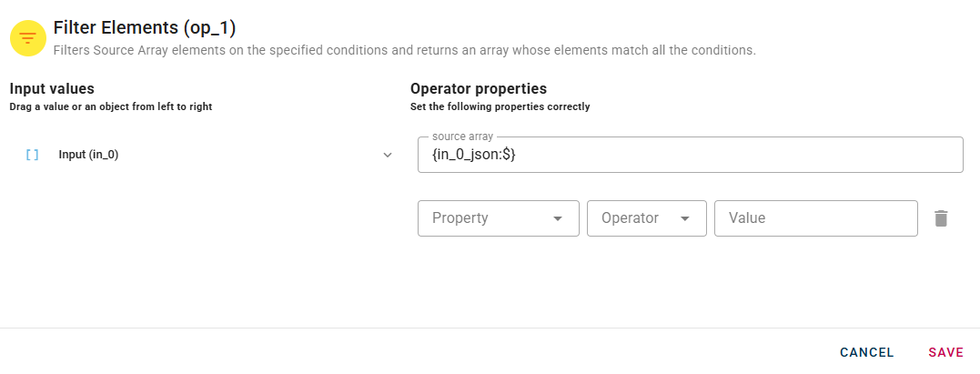Screen dimensions: 980x374
Task: Open the Operator dropdown
Action: point(635,218)
